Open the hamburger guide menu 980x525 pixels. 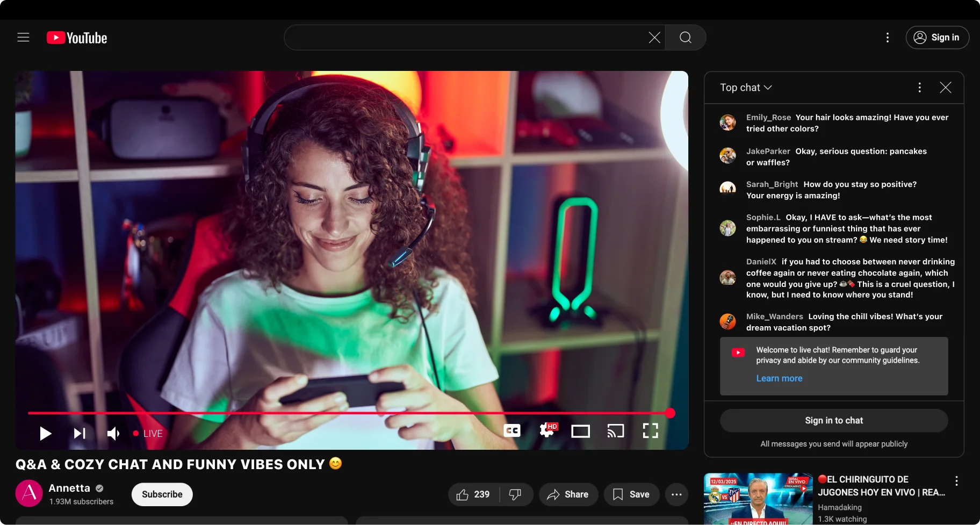click(23, 38)
